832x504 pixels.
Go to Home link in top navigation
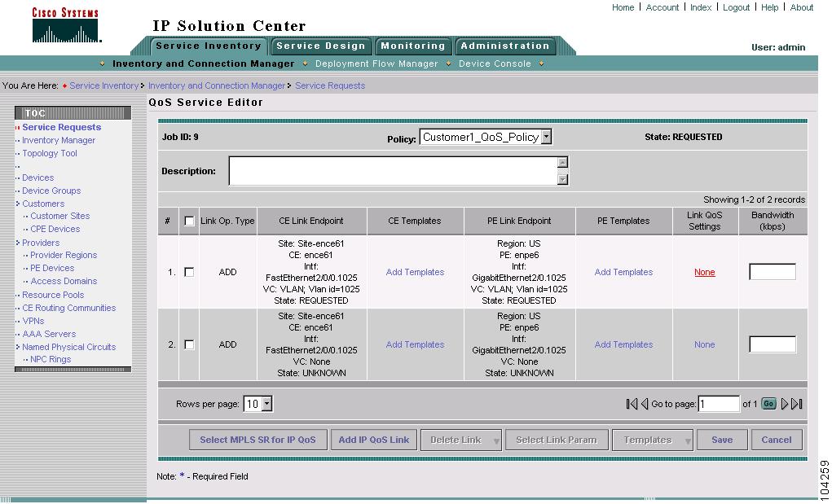click(x=623, y=7)
